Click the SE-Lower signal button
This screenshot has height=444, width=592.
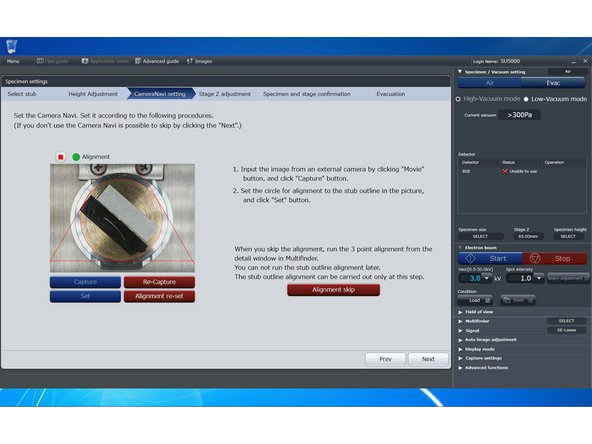coord(566,330)
